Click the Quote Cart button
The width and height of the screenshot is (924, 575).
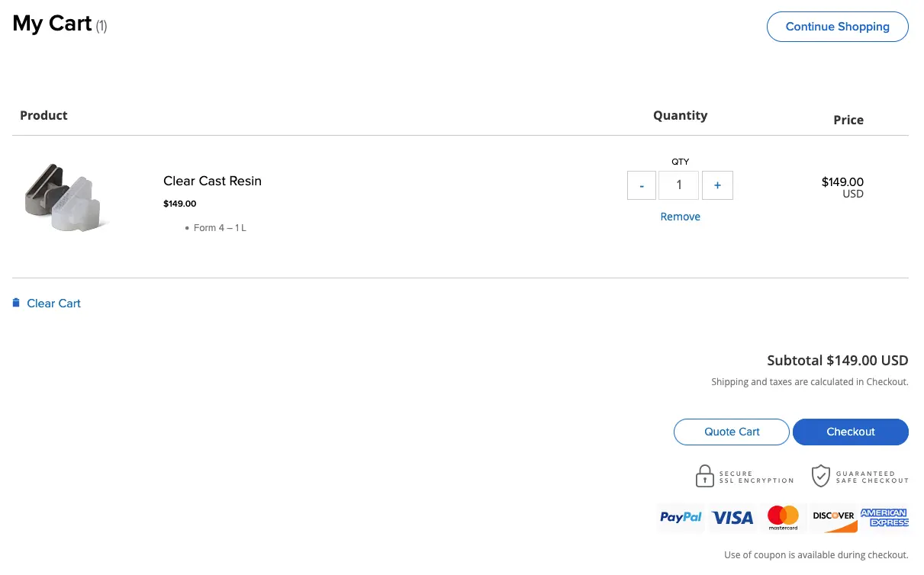732,432
